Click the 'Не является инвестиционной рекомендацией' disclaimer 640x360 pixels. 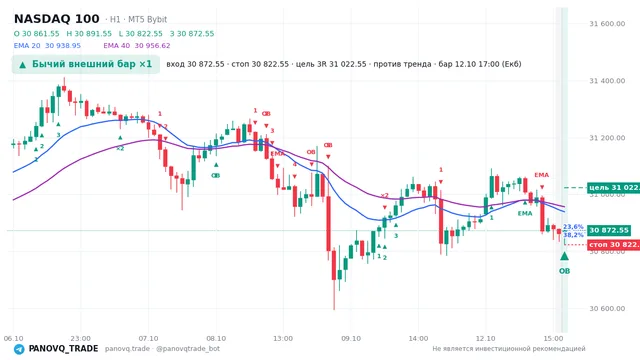pyautogui.click(x=509, y=349)
